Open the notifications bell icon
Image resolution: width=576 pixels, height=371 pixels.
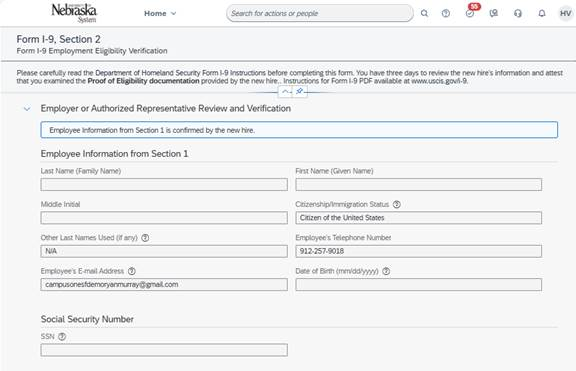[x=542, y=13]
